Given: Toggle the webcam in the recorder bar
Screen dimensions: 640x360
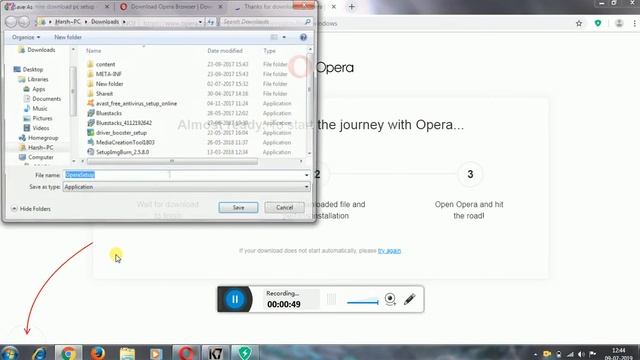Looking at the screenshot, I should [x=390, y=299].
